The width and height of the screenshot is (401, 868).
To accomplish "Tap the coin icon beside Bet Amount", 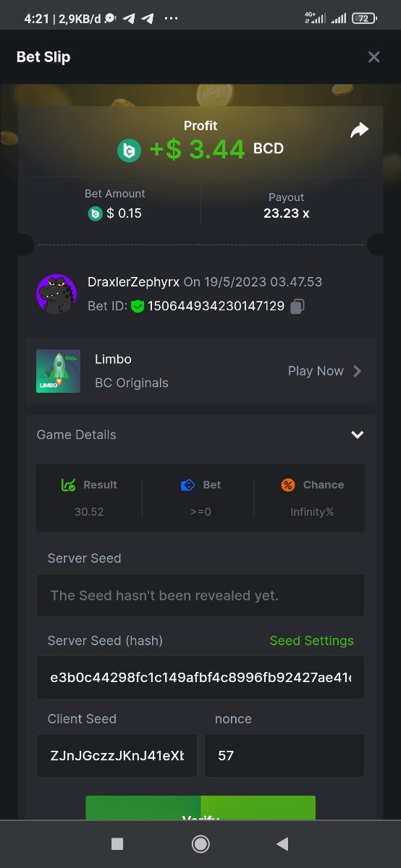I will coord(95,213).
